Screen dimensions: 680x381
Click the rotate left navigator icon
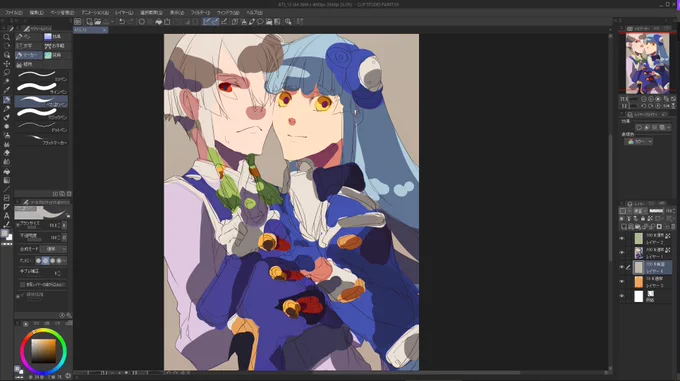644,106
